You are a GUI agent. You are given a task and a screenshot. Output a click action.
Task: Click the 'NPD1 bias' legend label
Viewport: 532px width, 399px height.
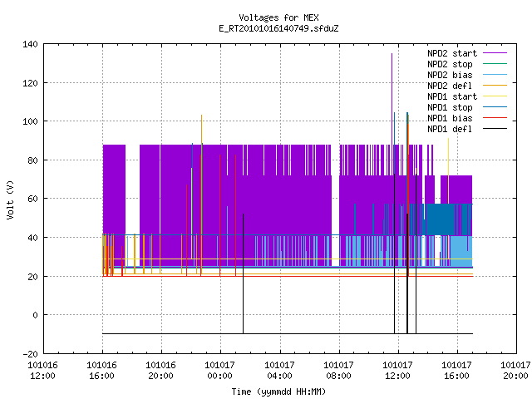pos(450,118)
